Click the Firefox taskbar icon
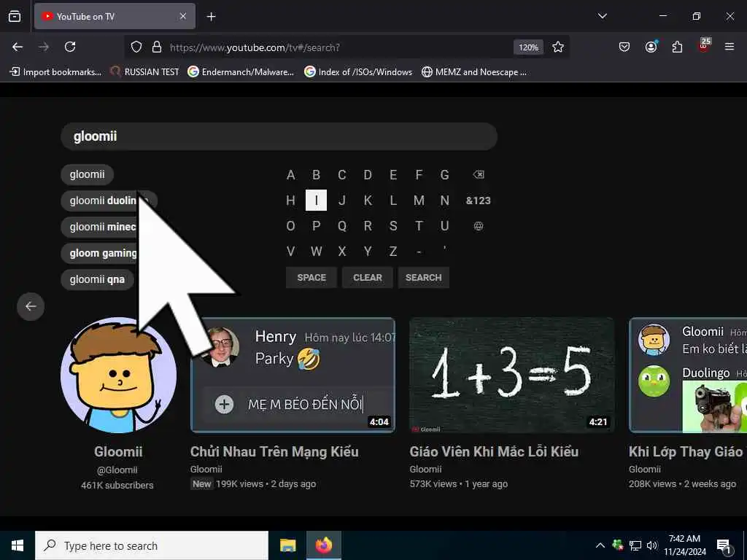747x560 pixels. pos(323,545)
